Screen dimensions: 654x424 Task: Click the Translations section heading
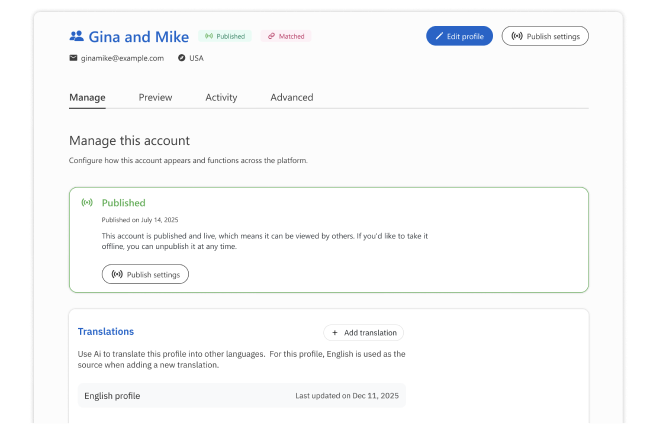pos(106,331)
